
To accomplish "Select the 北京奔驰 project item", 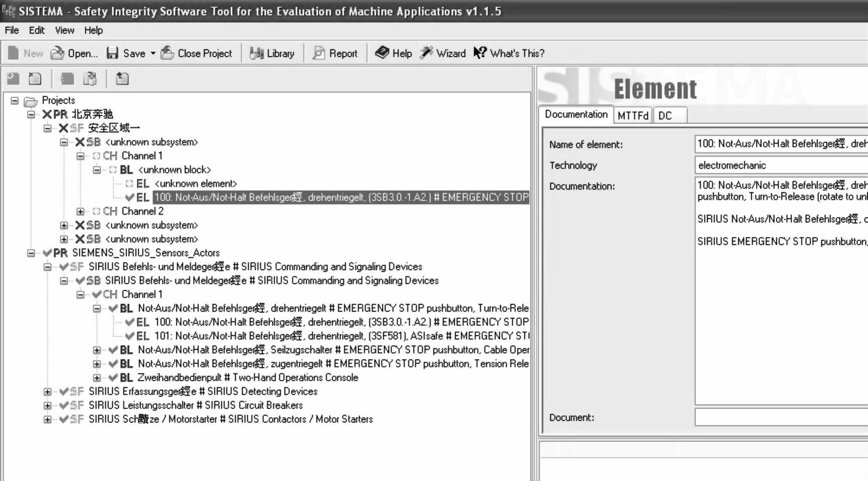I will [x=92, y=114].
